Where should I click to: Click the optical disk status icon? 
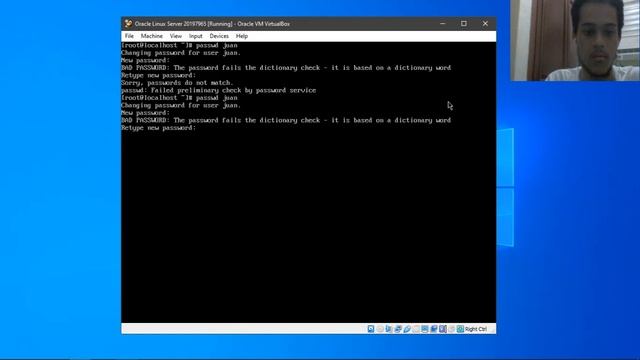click(x=380, y=329)
